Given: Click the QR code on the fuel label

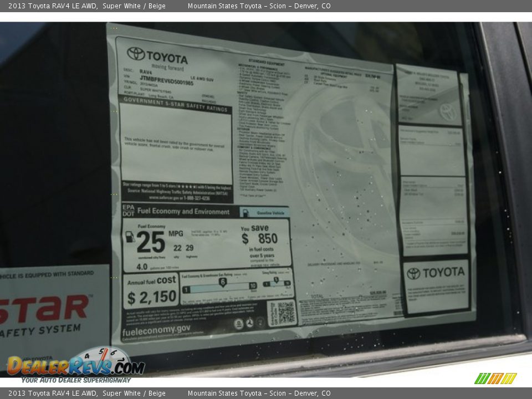Looking at the screenshot, I should [x=286, y=313].
